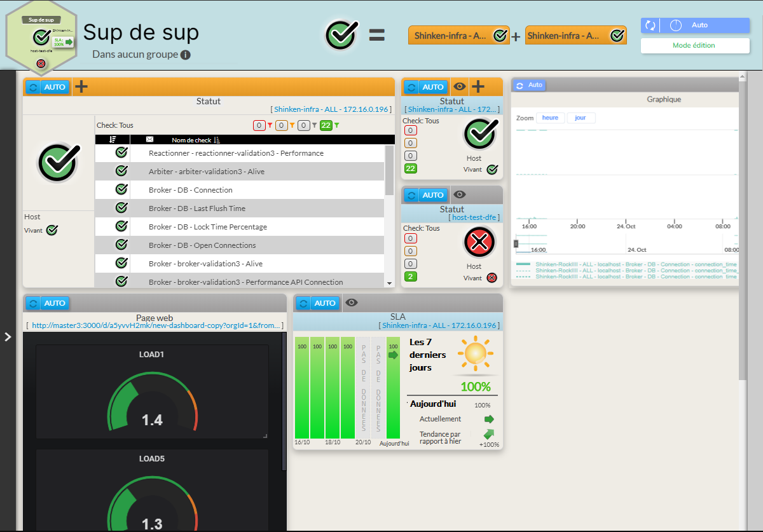Toggle the eye icon on the host-test-dfe Statut widget
This screenshot has height=532, width=763.
(x=460, y=195)
